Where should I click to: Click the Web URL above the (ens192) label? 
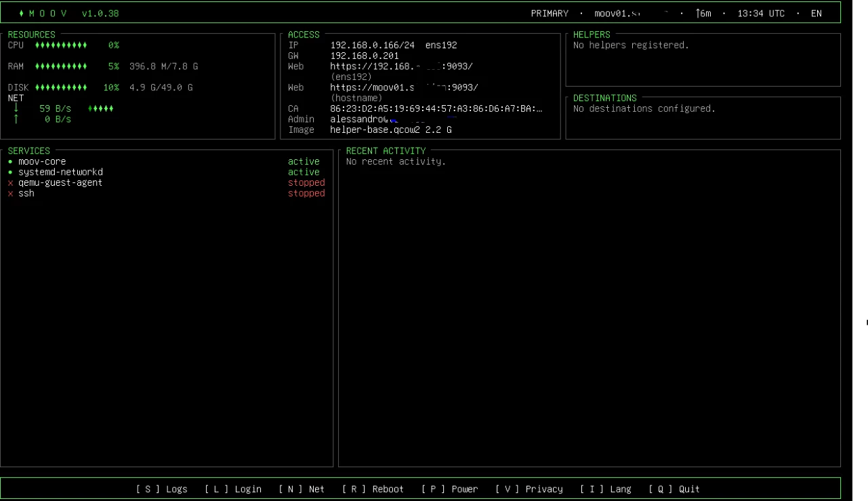(401, 66)
